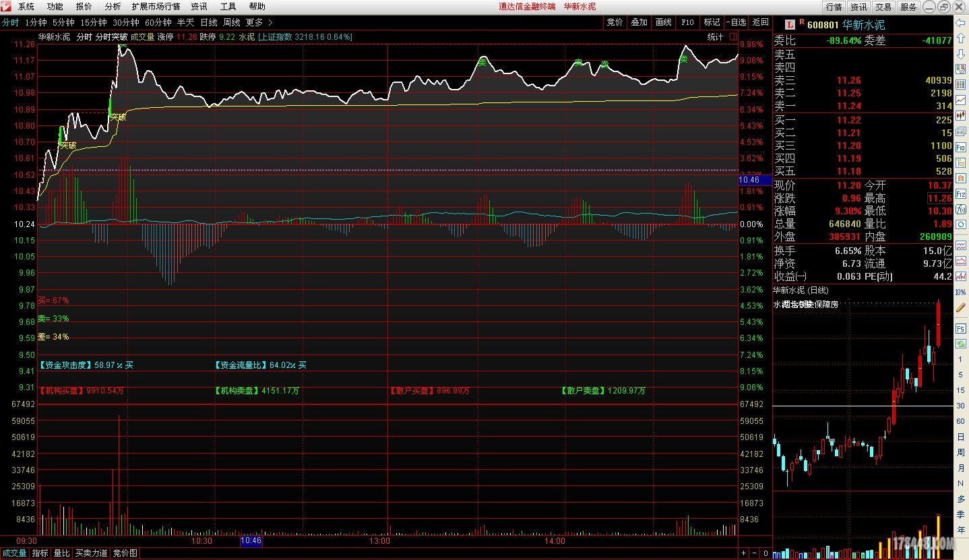The width and height of the screenshot is (969, 560).
Task: Click the 10:46 time marker on axis
Action: [x=251, y=540]
